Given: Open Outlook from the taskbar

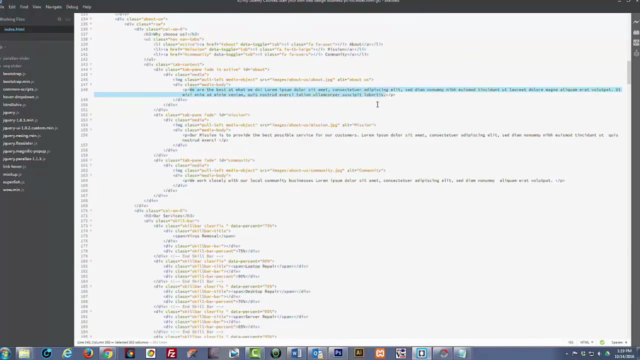Looking at the screenshot, I should [317, 353].
